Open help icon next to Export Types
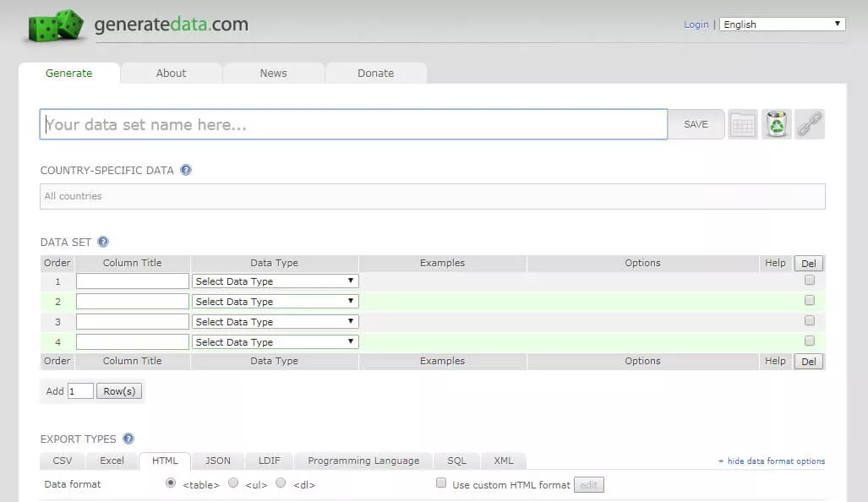The height and width of the screenshot is (502, 868). click(128, 439)
